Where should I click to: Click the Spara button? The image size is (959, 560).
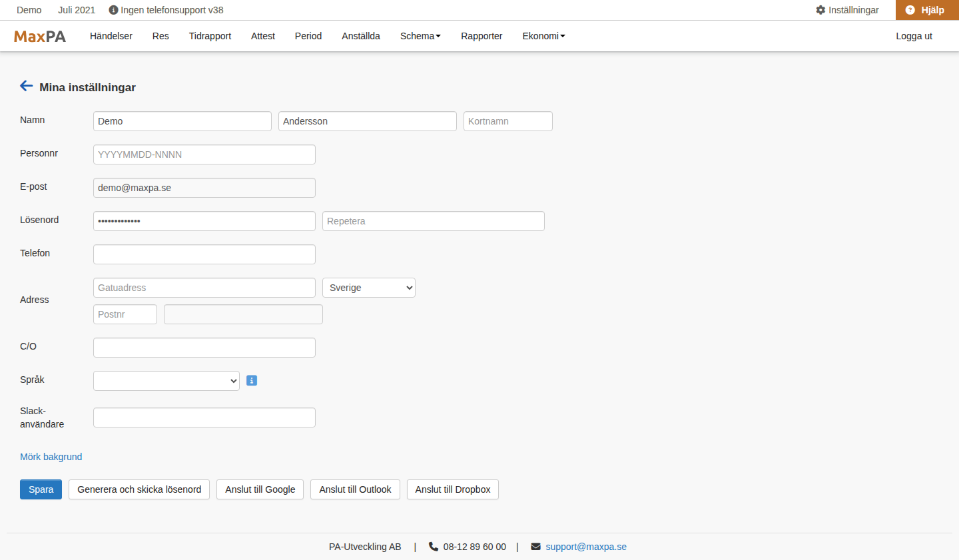(41, 489)
